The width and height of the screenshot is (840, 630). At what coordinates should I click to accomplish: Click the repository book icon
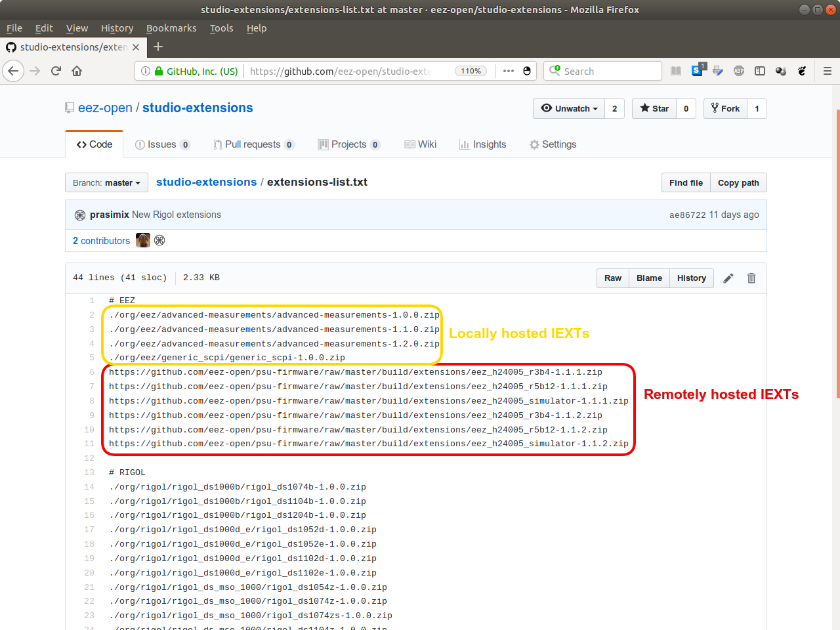coord(70,108)
